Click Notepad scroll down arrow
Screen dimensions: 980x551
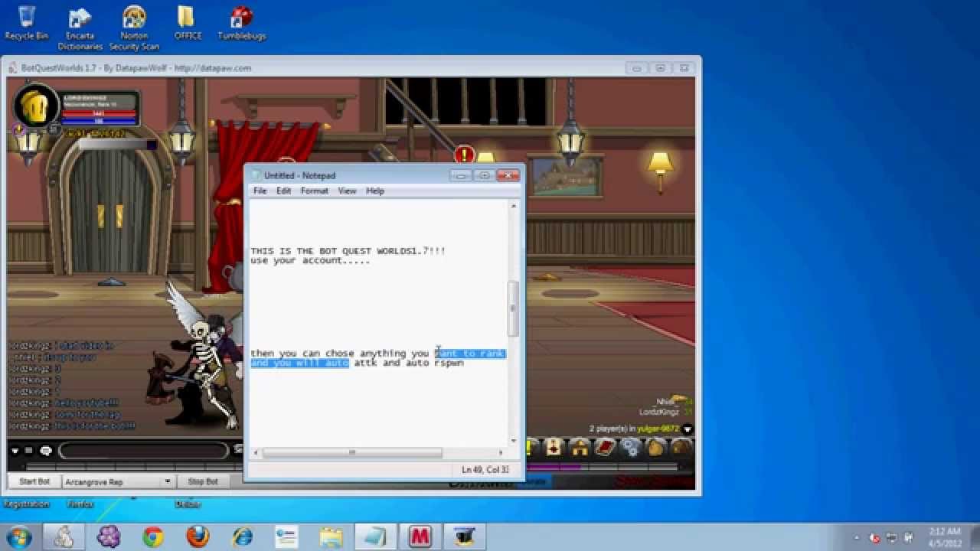pyautogui.click(x=513, y=442)
